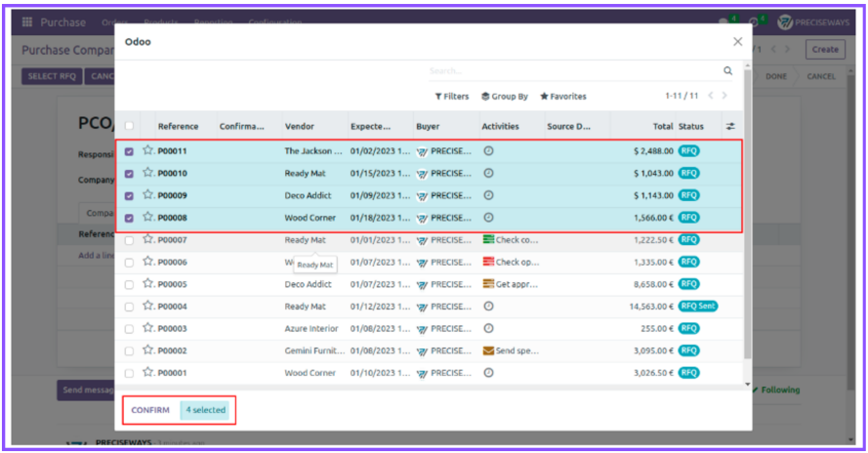868x453 pixels.
Task: Sort by the Vendor column header
Action: click(300, 126)
